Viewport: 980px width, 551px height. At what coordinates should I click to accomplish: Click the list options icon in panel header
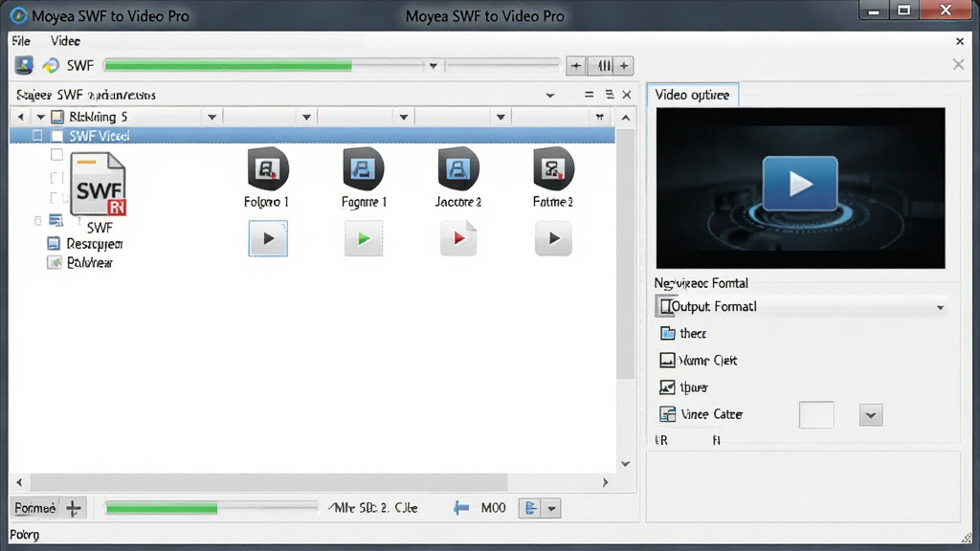[x=610, y=95]
